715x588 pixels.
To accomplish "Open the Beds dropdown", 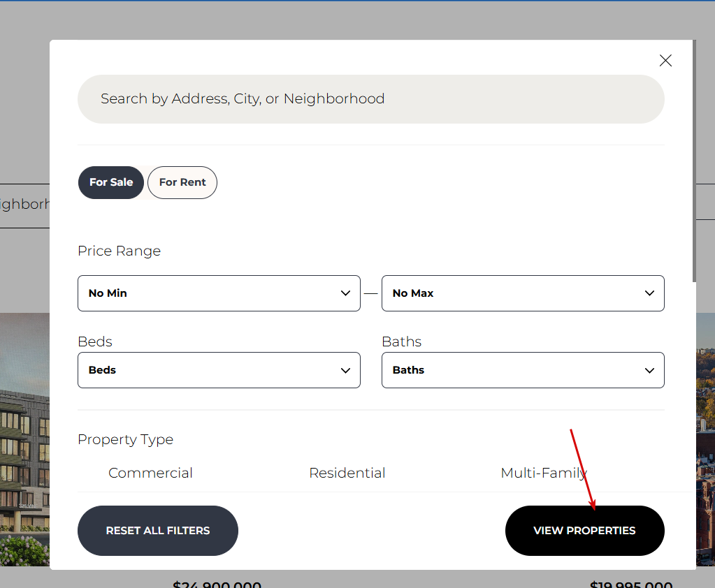I will pyautogui.click(x=219, y=370).
